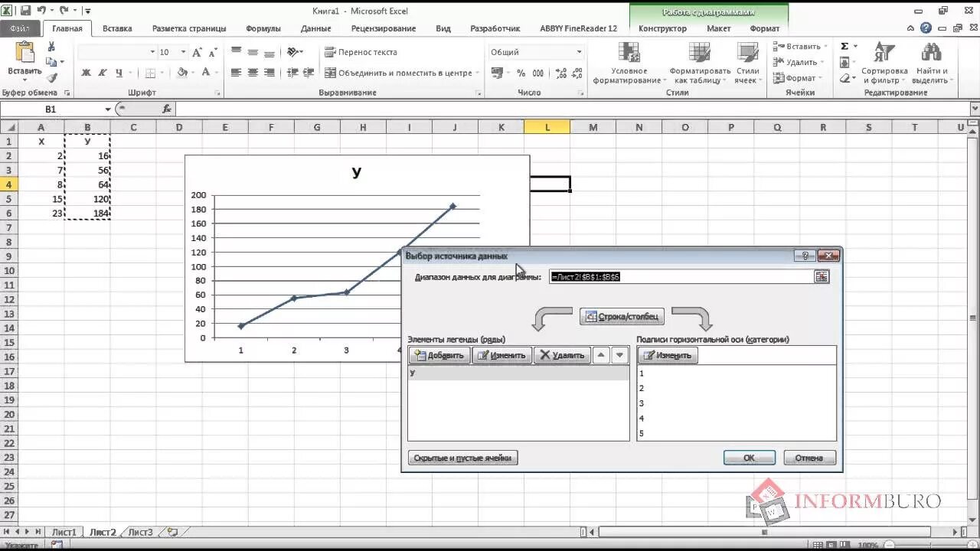Screen dimensions: 980x551
Task: Click Скрытые и пустые ячейки button
Action: (462, 458)
